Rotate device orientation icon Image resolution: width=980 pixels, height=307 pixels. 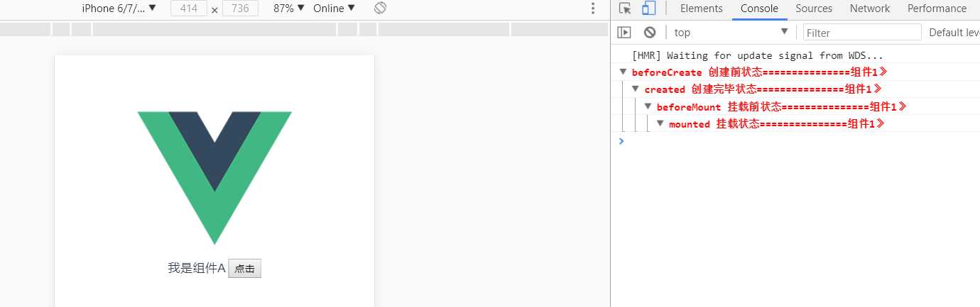pos(380,9)
